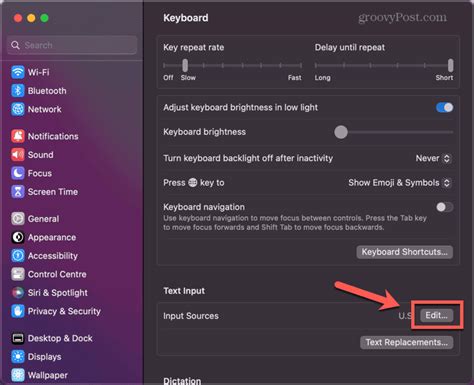
Task: Open the Notifications bell icon
Action: click(18, 136)
